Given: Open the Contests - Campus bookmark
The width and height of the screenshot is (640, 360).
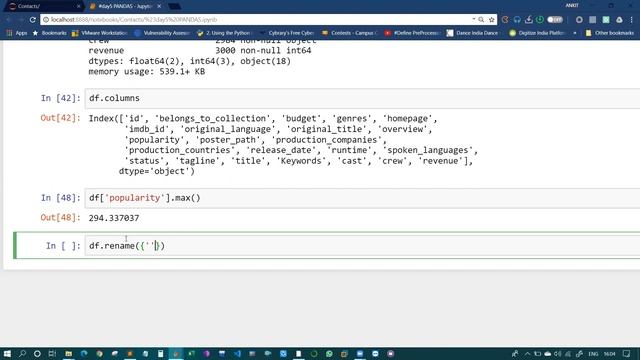Looking at the screenshot, I should (349, 33).
